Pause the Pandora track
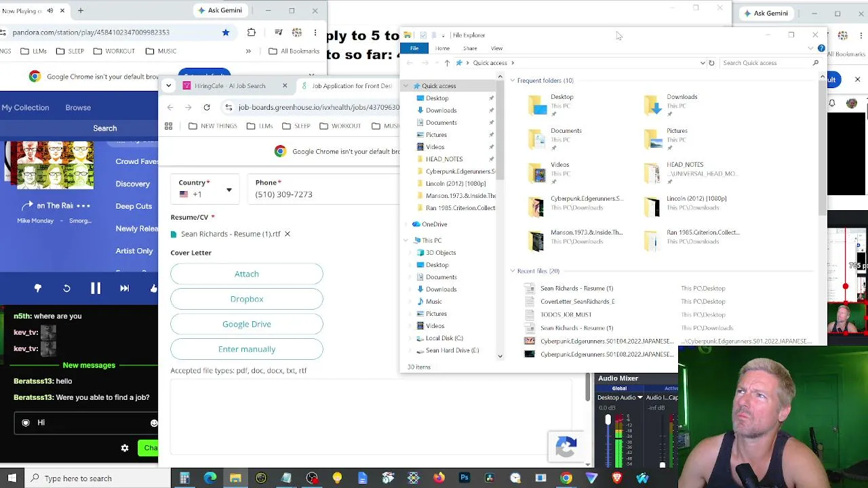The image size is (868, 488). [x=96, y=288]
